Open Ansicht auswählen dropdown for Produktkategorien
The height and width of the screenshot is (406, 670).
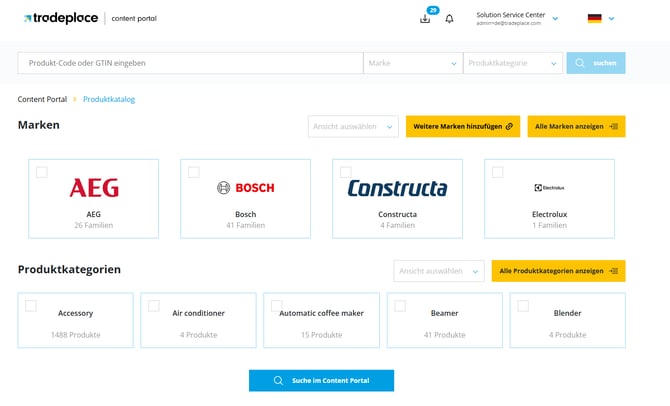439,271
